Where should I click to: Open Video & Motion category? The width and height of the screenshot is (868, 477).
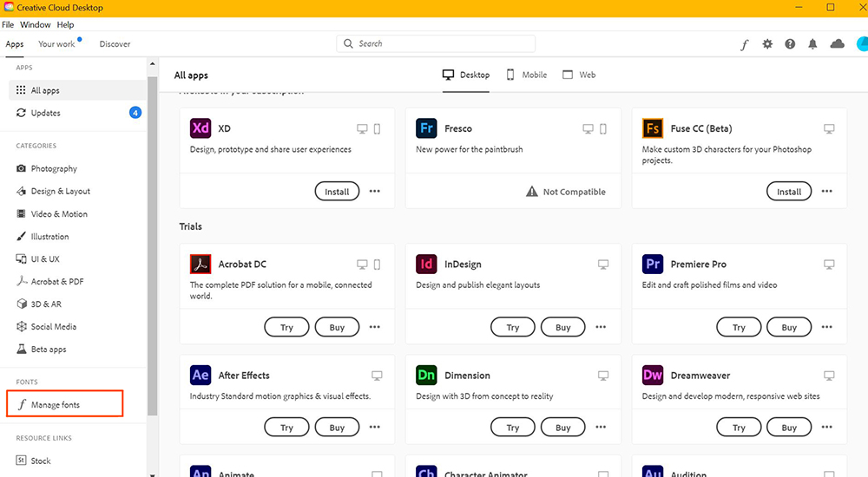tap(59, 213)
